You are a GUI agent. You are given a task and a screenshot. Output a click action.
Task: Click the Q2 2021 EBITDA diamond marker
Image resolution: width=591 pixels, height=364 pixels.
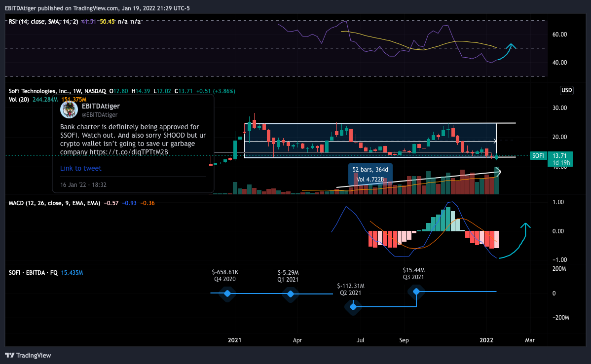tap(353, 307)
